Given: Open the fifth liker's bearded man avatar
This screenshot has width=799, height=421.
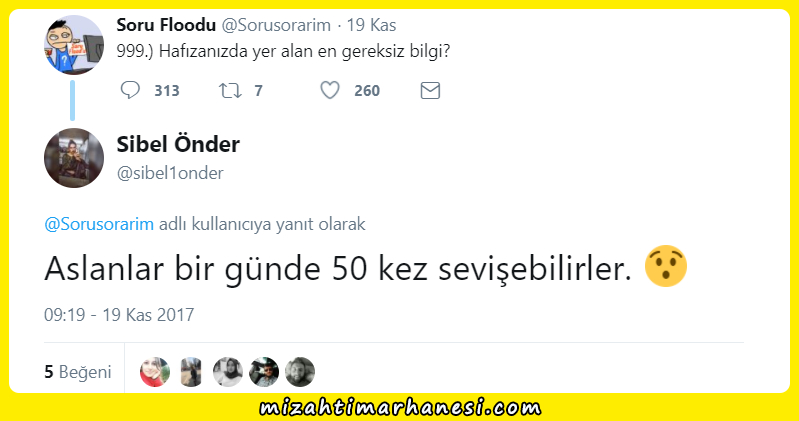Looking at the screenshot, I should (300, 372).
